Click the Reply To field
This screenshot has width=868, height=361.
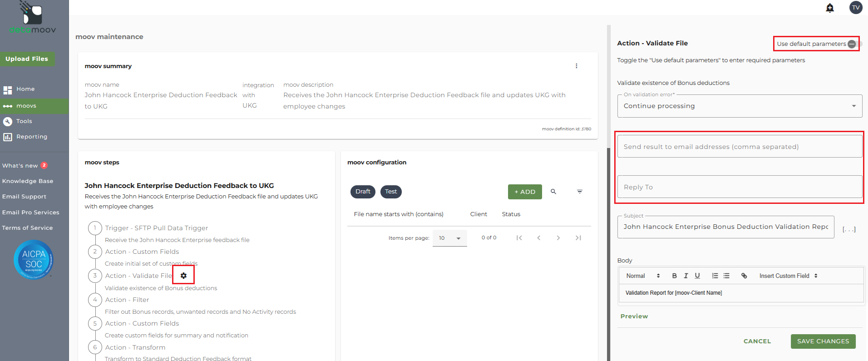click(x=740, y=187)
